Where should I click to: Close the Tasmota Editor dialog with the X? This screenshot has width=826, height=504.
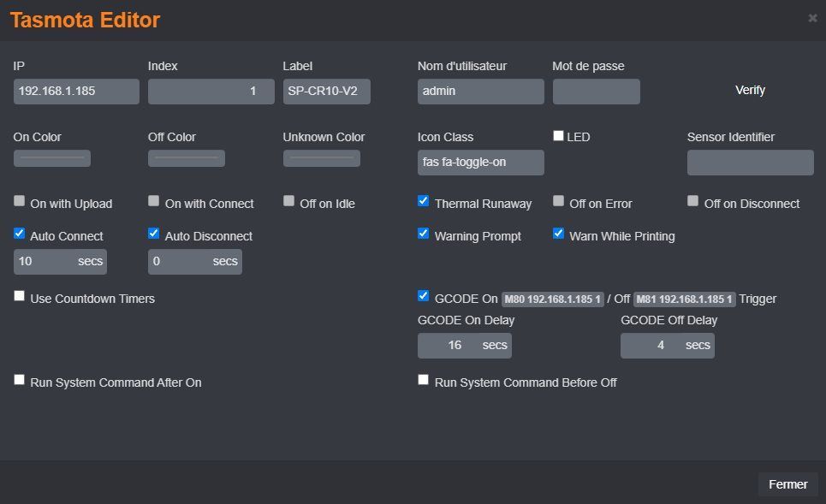point(813,19)
